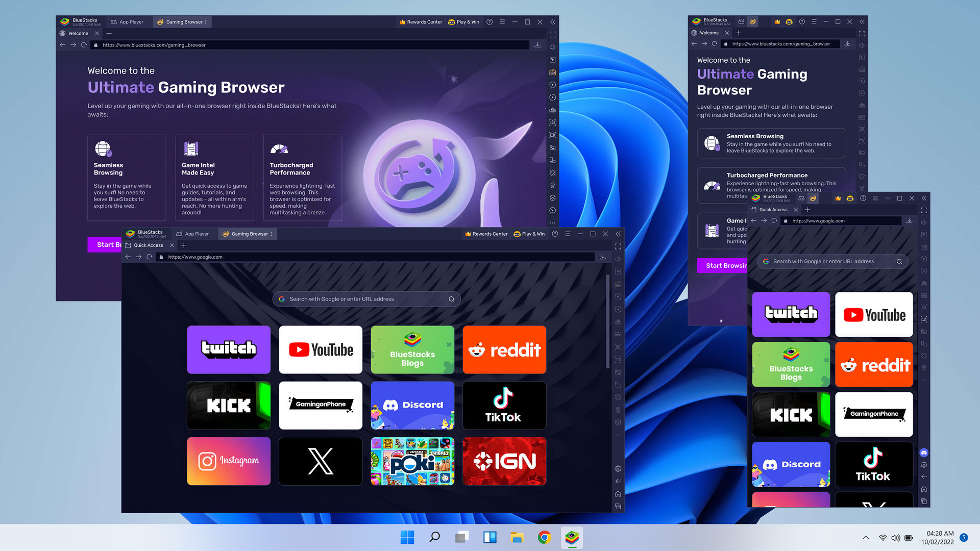Close the Quick Access tab in the center window
The width and height of the screenshot is (980, 551).
(172, 245)
